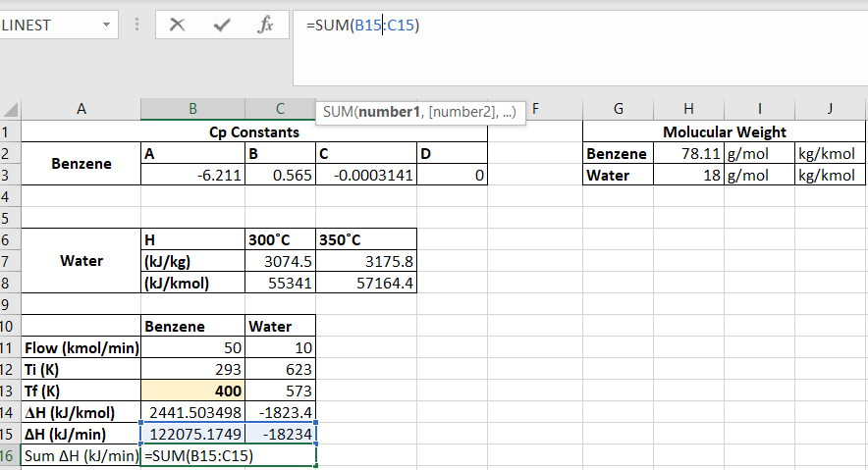Select the cell with value 122075.1749
This screenshot has height=470, width=868.
coord(192,433)
